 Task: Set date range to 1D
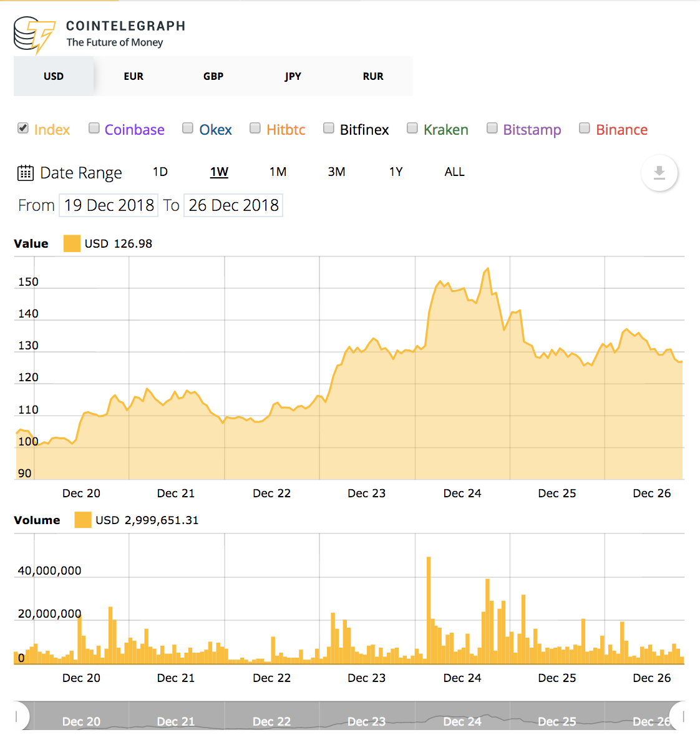(x=160, y=172)
